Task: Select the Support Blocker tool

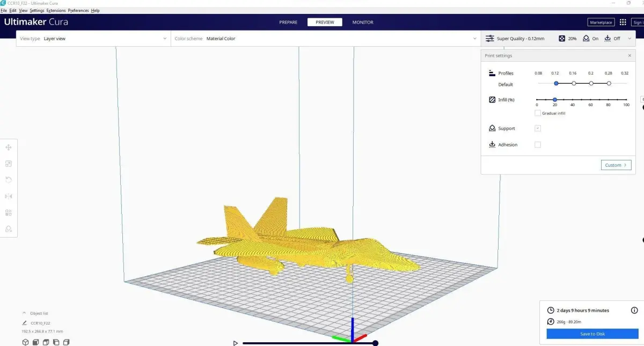Action: (x=9, y=229)
